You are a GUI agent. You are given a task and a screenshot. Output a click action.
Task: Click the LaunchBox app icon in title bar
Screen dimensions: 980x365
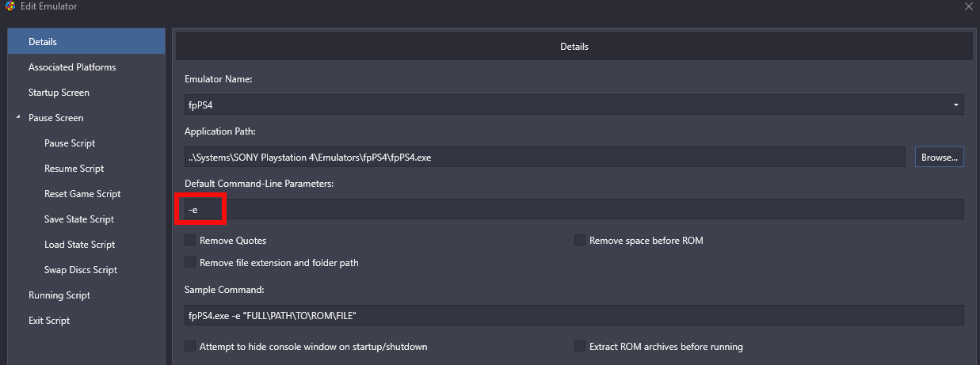pyautogui.click(x=10, y=6)
